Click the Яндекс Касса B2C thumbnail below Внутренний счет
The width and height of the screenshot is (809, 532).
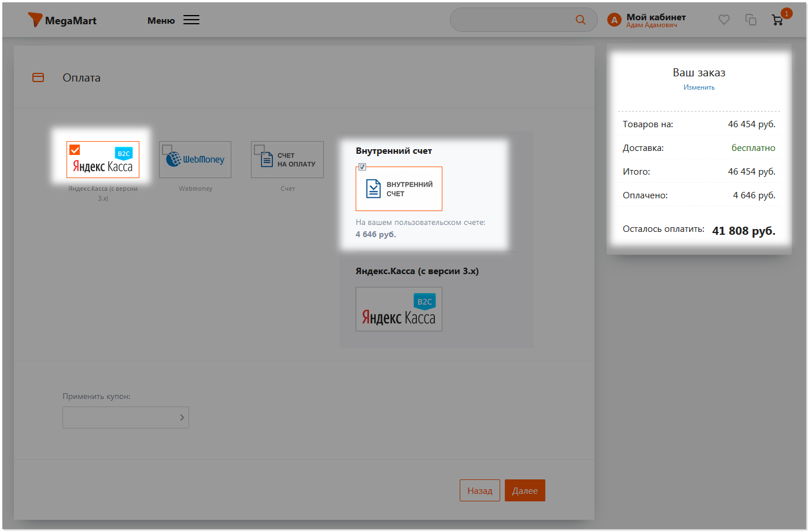(x=399, y=309)
